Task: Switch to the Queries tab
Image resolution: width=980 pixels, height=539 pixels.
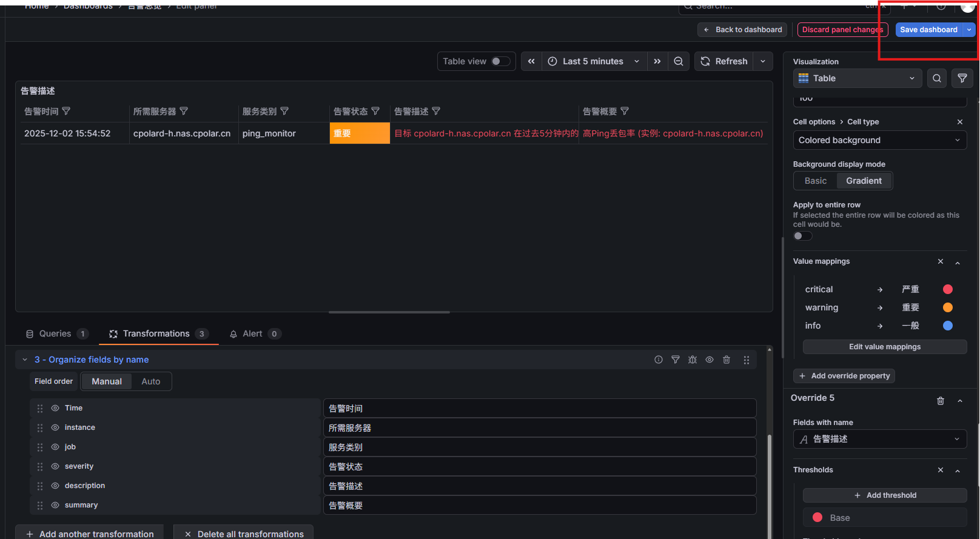Action: (x=55, y=333)
